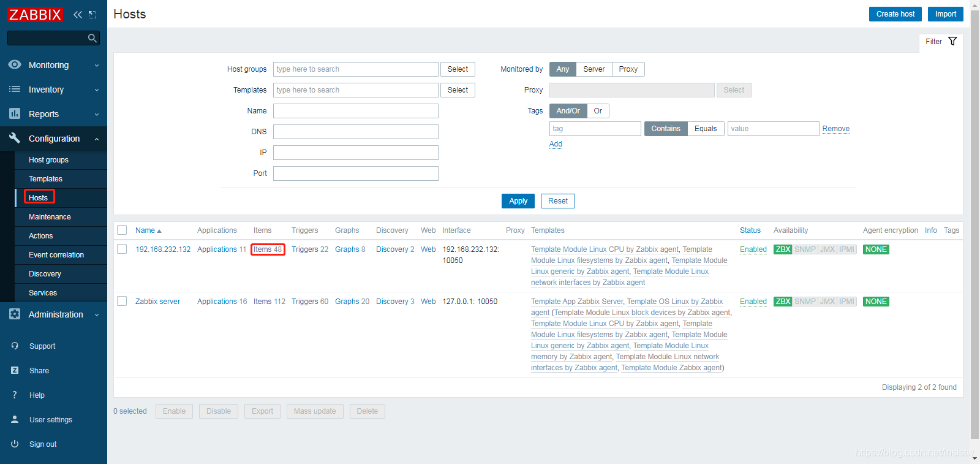This screenshot has height=464, width=980.
Task: Select Equals tag operator
Action: pyautogui.click(x=706, y=129)
